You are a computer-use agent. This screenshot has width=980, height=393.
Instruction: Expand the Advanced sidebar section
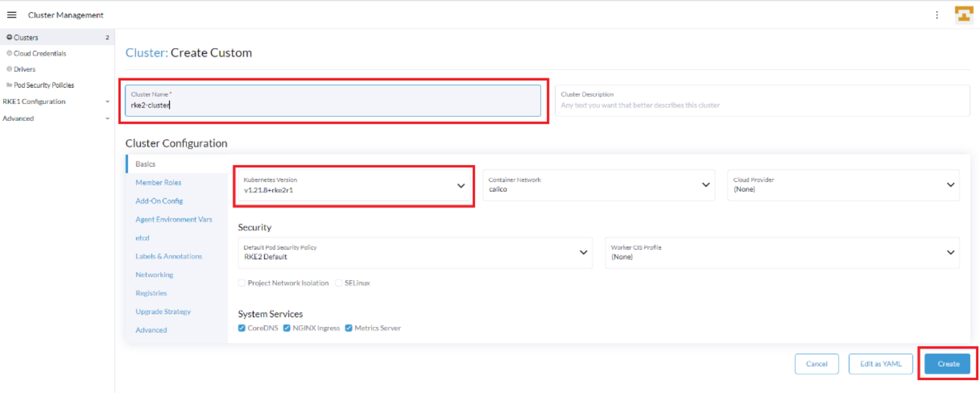click(x=56, y=119)
